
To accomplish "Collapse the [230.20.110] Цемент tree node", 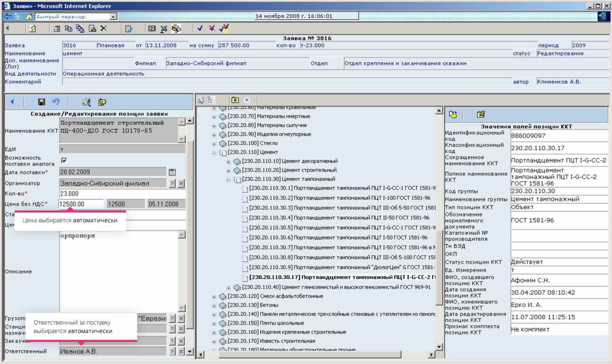I will pyautogui.click(x=214, y=153).
